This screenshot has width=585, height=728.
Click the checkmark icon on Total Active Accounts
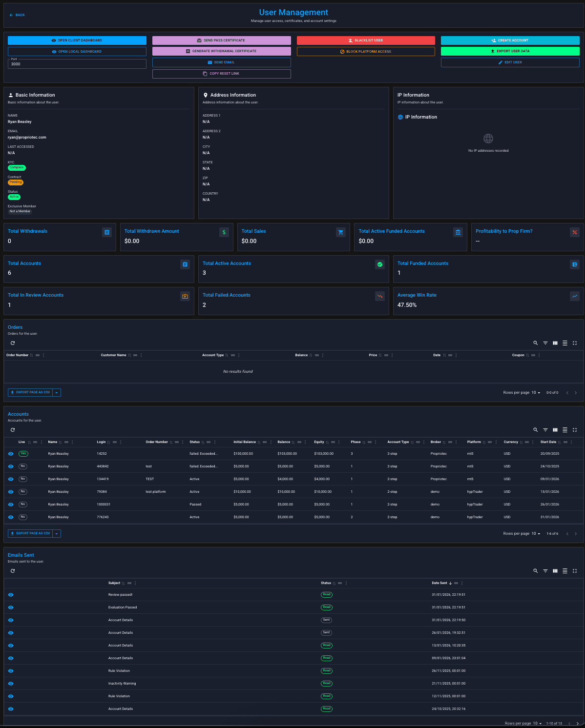(380, 264)
